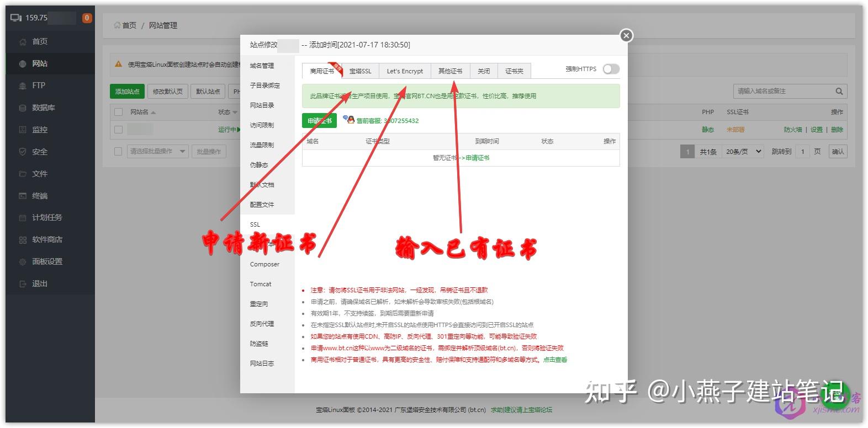The height and width of the screenshot is (428, 868).
Task: Click the server monitor icon beside IP
Action: pyautogui.click(x=16, y=18)
